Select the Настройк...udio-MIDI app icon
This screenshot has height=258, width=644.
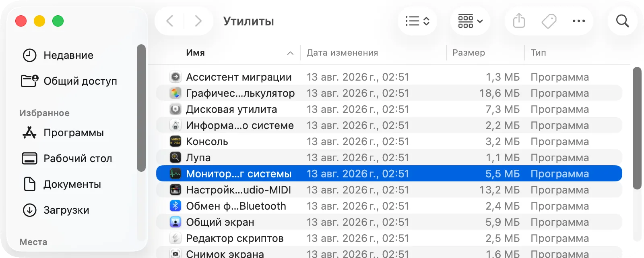point(175,189)
